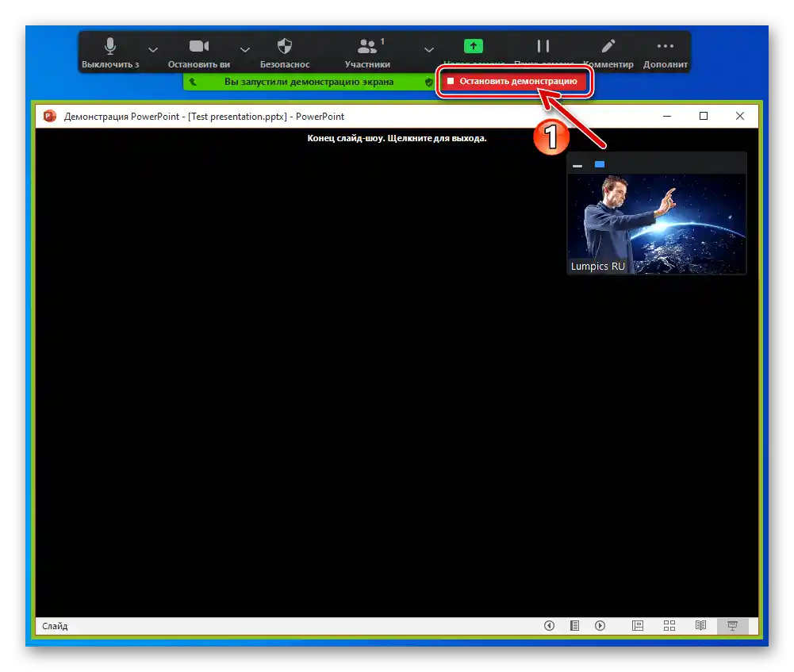Screen dimensions: 794x672
Task: Open the Participants dropdown arrow
Action: point(428,49)
